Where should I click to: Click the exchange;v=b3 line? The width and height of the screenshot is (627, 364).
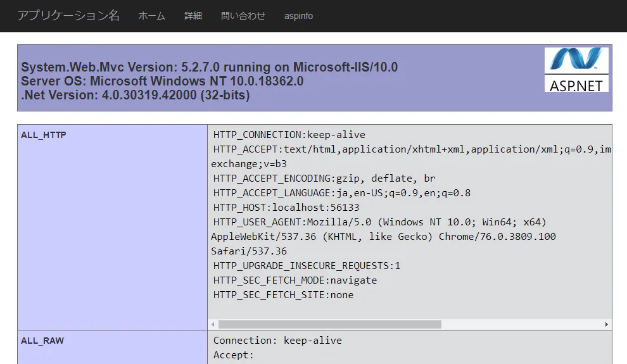tap(249, 164)
